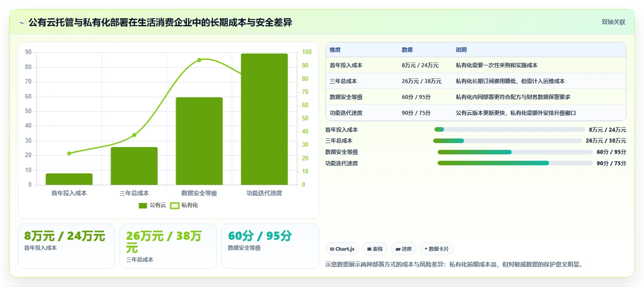This screenshot has height=287, width=644.
Task: Click the line point above 三年总成本
Action: [x=134, y=135]
